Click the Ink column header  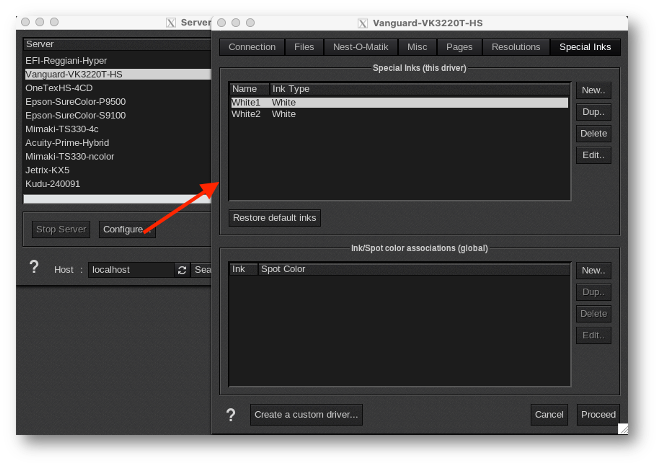click(244, 269)
